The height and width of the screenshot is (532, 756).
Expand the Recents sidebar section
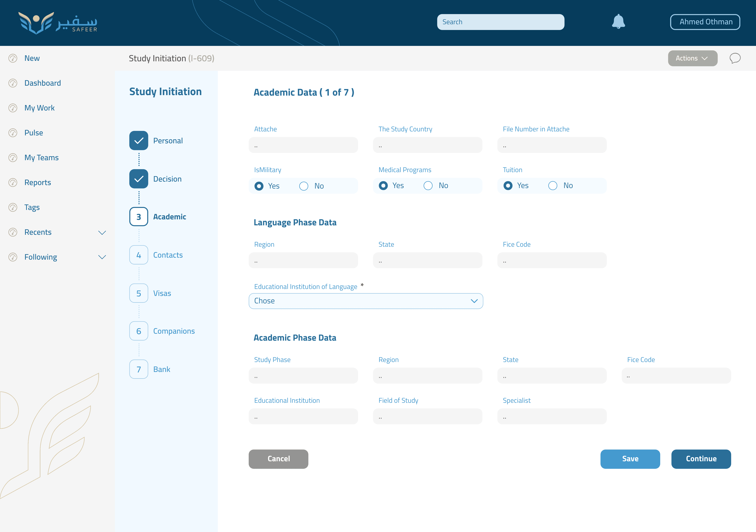pos(102,233)
